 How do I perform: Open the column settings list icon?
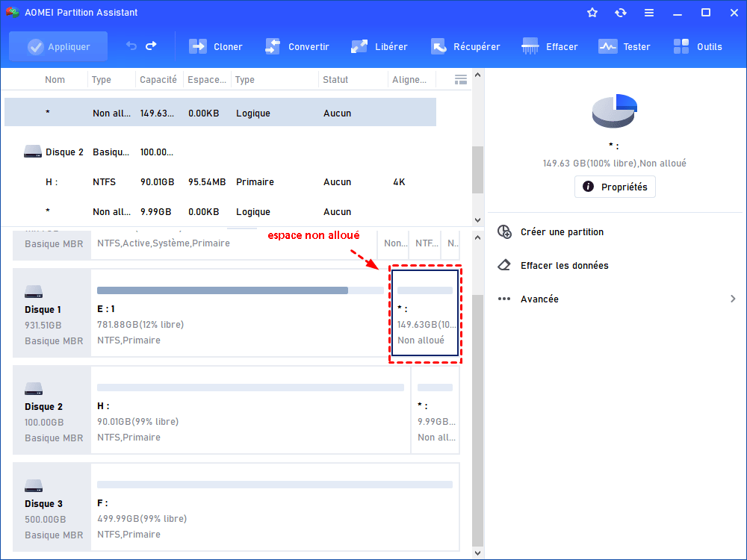(461, 79)
